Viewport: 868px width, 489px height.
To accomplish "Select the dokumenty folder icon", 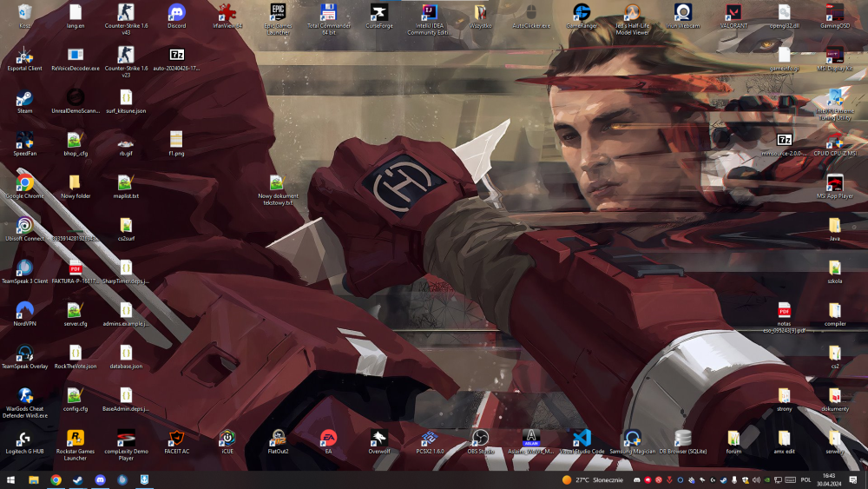I will 835,400.
